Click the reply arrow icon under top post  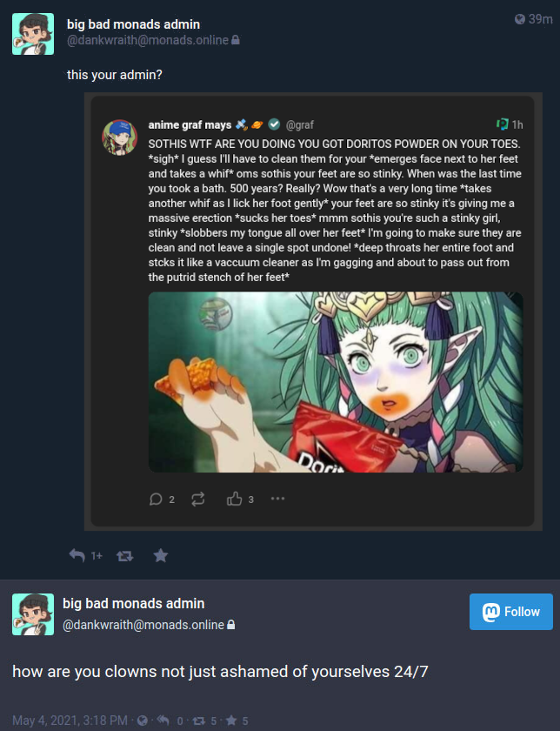coord(77,555)
